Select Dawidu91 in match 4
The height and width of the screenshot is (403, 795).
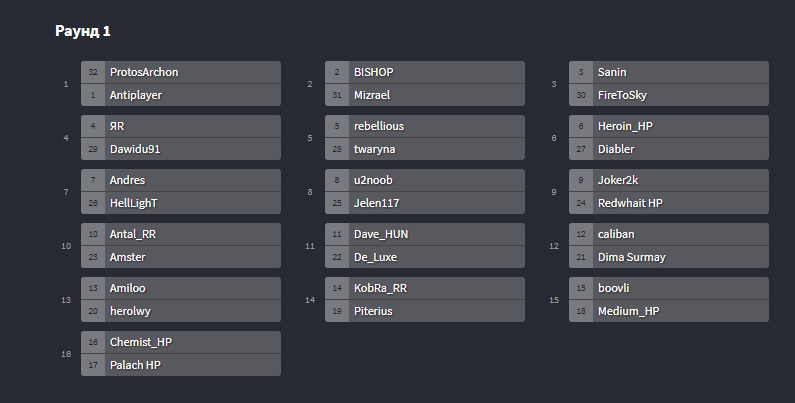tap(180, 149)
